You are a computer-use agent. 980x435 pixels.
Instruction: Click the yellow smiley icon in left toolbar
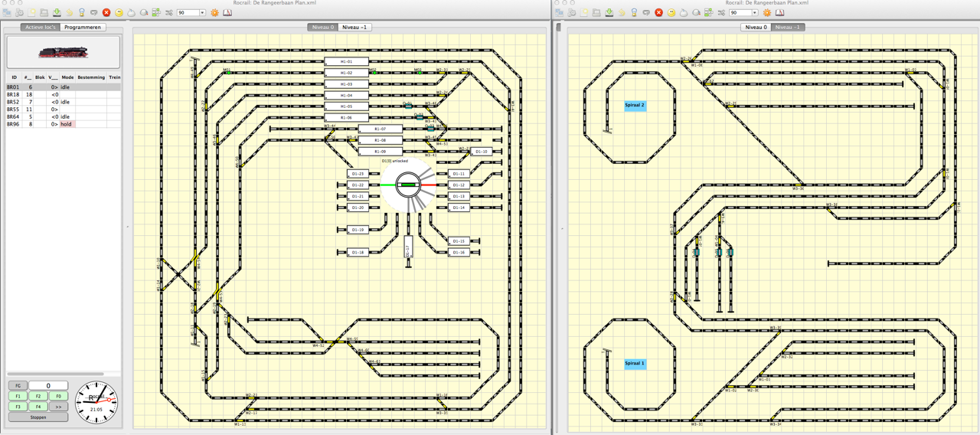click(x=119, y=13)
